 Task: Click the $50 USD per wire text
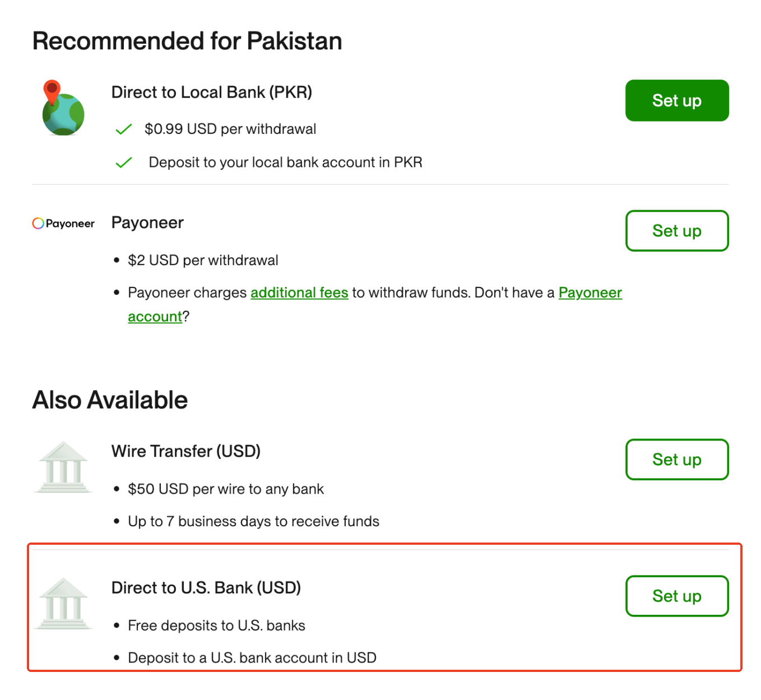(x=225, y=489)
